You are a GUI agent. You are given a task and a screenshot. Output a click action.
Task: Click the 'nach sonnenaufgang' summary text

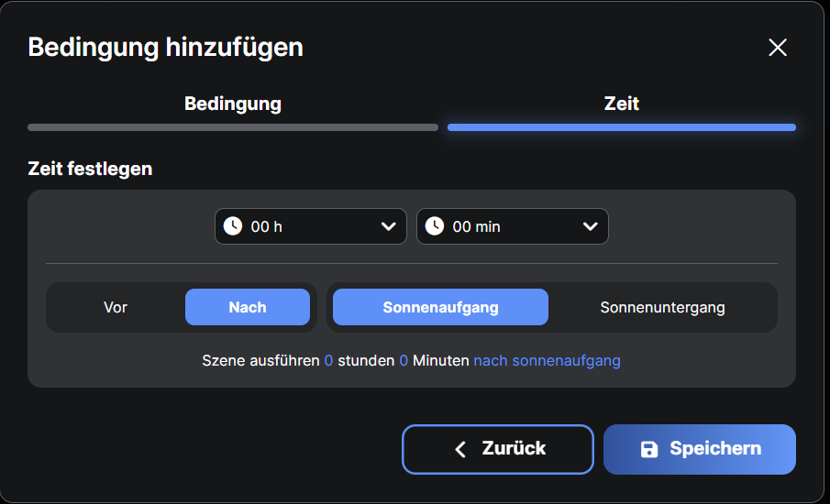click(547, 361)
